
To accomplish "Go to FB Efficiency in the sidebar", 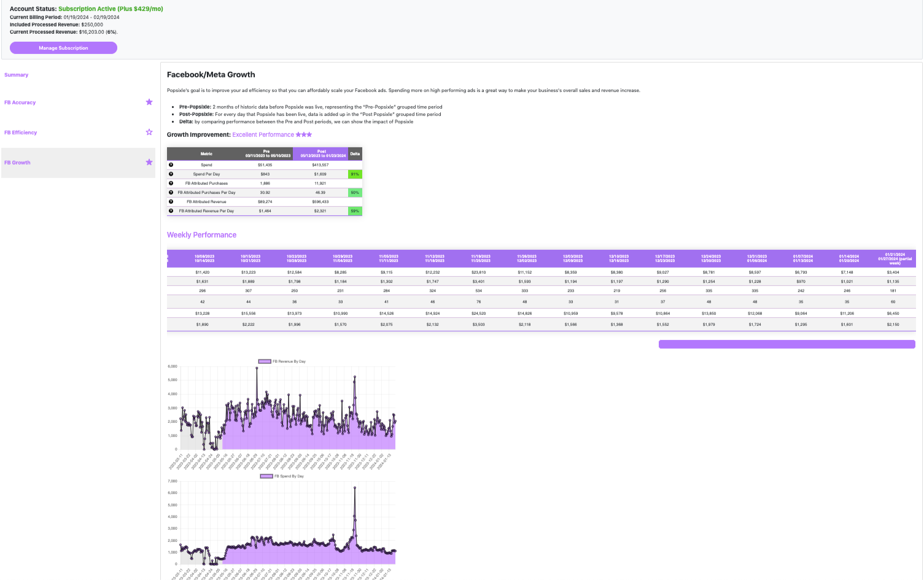I will [x=21, y=133].
